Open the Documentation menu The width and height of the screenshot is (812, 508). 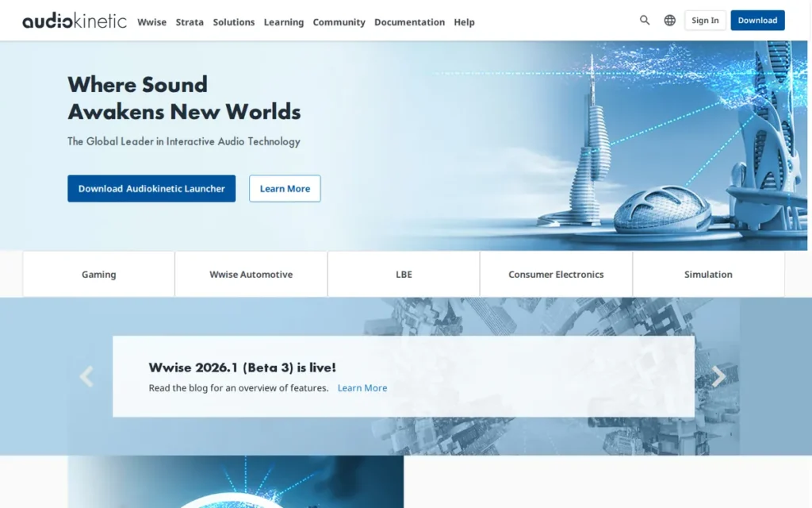[x=410, y=22]
